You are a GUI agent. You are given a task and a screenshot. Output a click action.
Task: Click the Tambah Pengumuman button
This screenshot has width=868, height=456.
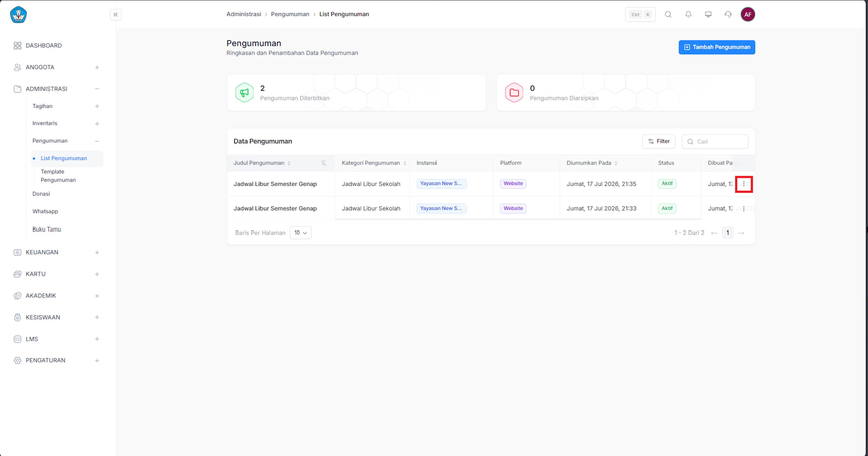tap(717, 47)
